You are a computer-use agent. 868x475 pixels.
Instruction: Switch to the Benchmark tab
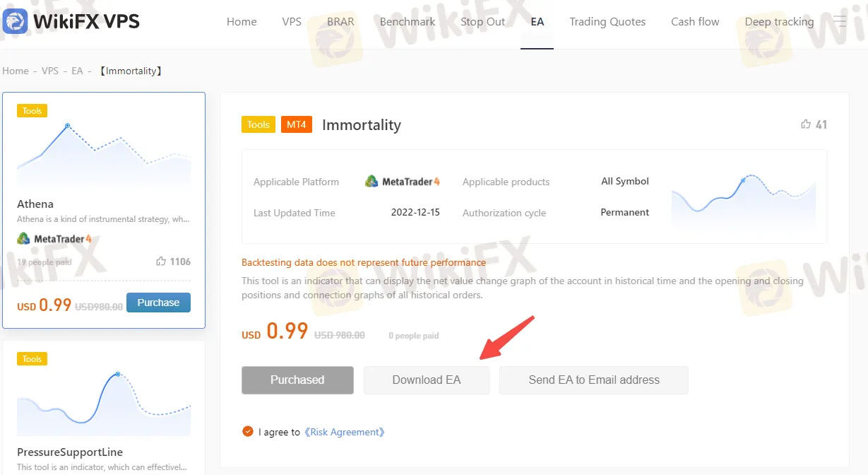click(408, 22)
